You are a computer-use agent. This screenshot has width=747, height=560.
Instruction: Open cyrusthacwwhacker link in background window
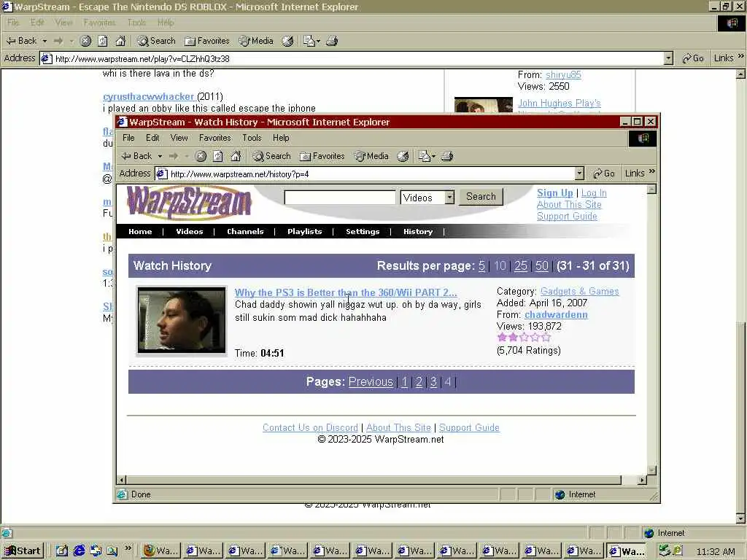tap(148, 97)
